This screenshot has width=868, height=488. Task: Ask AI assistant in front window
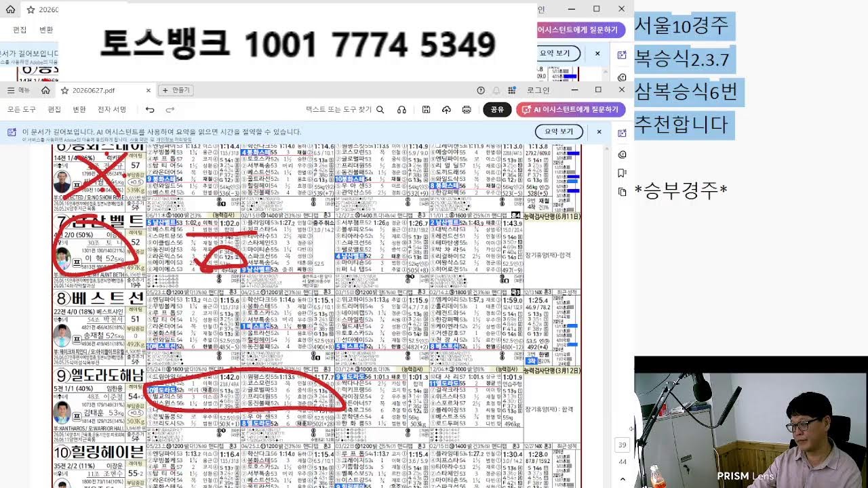pos(570,110)
